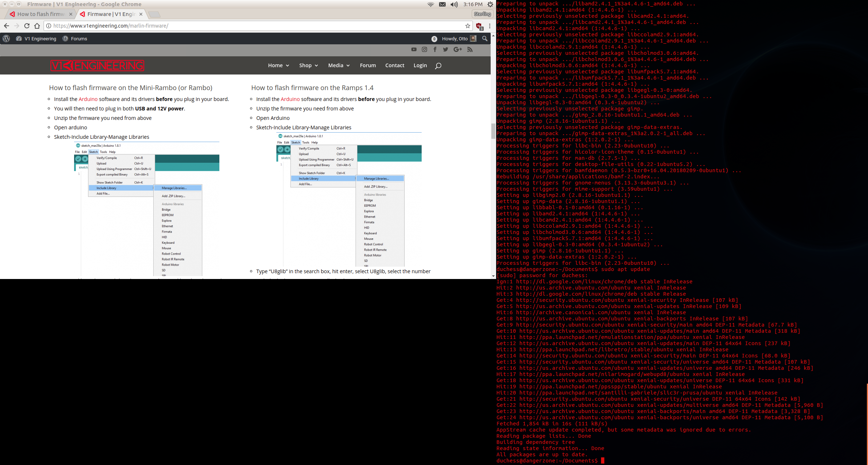Click scrollbar down arrow of the page

click(493, 276)
